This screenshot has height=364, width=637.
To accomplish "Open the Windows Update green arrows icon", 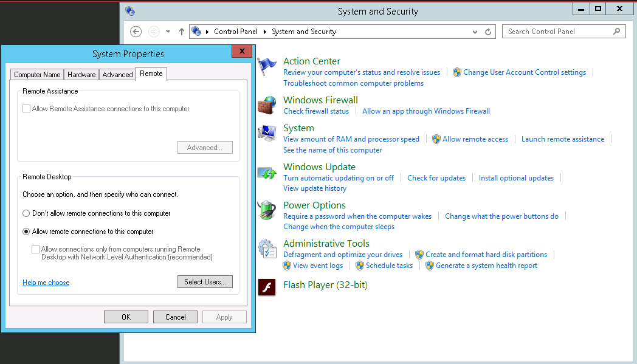I will tap(266, 173).
